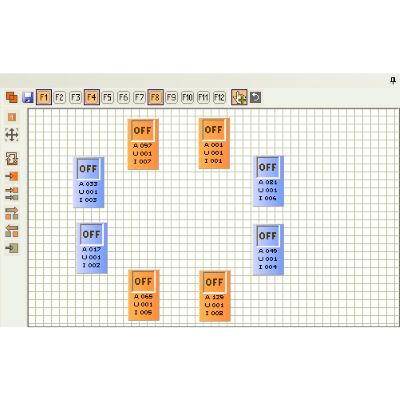Toggle the highlighted F1 page button
The image size is (400, 400).
(44, 97)
